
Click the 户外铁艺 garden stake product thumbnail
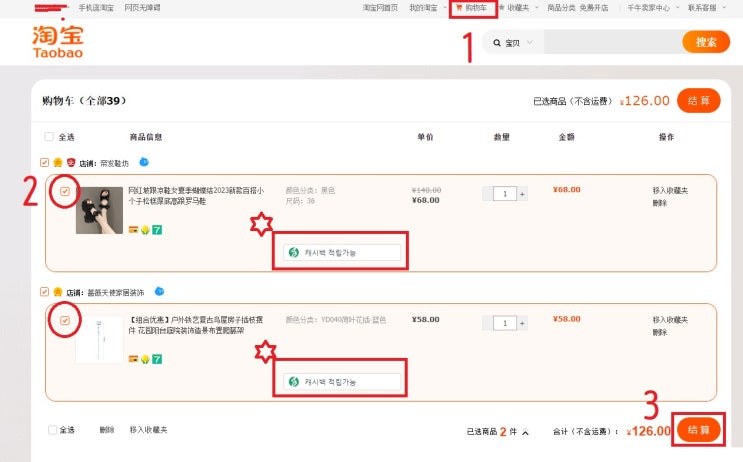(x=99, y=339)
